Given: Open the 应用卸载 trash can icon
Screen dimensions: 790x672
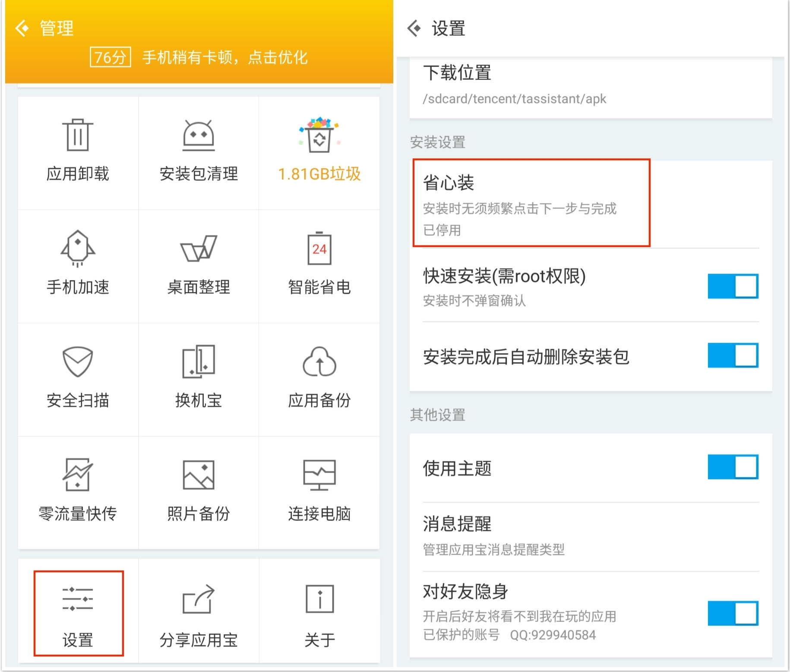Looking at the screenshot, I should pyautogui.click(x=78, y=135).
